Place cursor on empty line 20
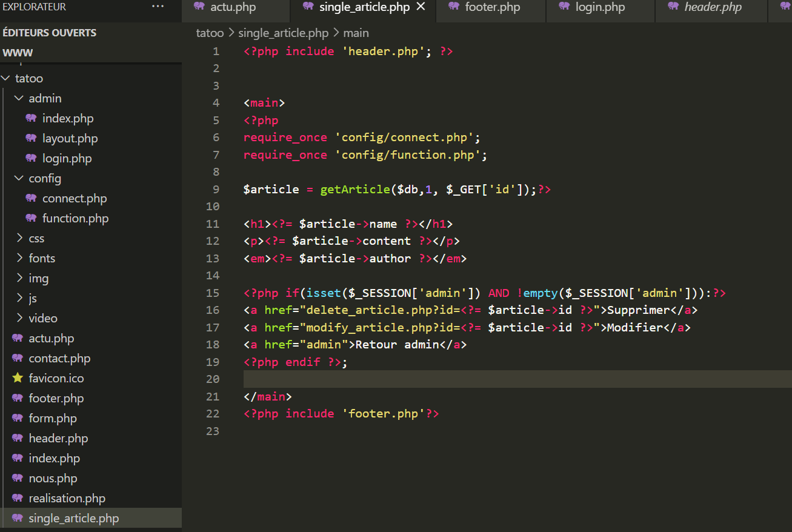Image resolution: width=792 pixels, height=532 pixels. [x=517, y=379]
